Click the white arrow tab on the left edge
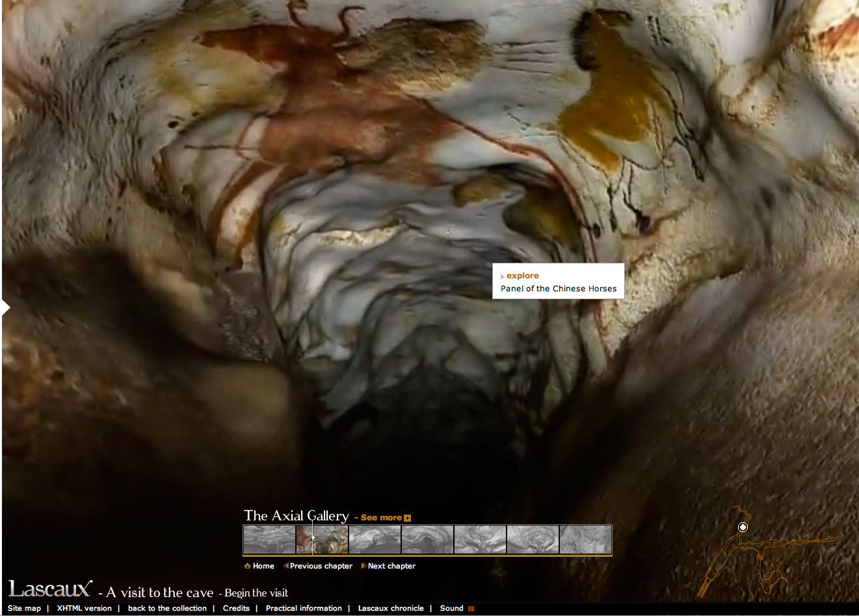Viewport: 859px width, 616px height. coord(6,308)
